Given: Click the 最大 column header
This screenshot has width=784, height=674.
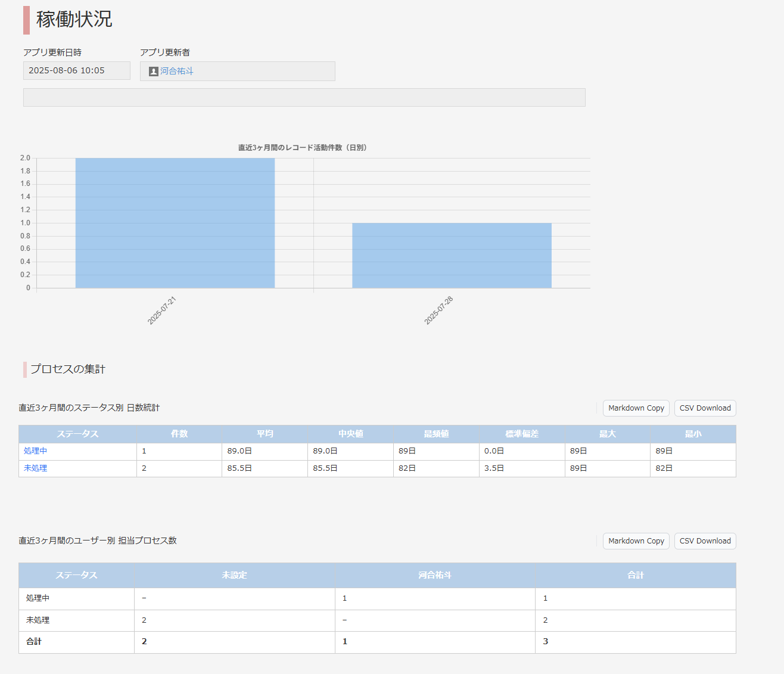Looking at the screenshot, I should coord(608,434).
